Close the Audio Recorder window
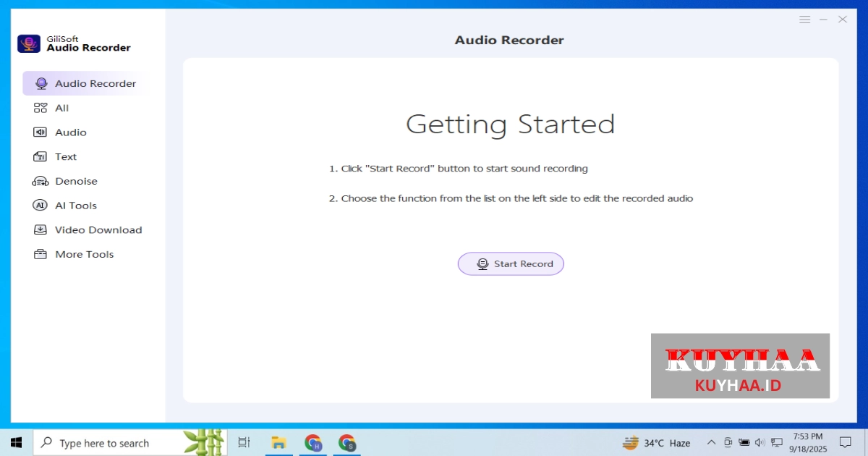 pyautogui.click(x=843, y=20)
